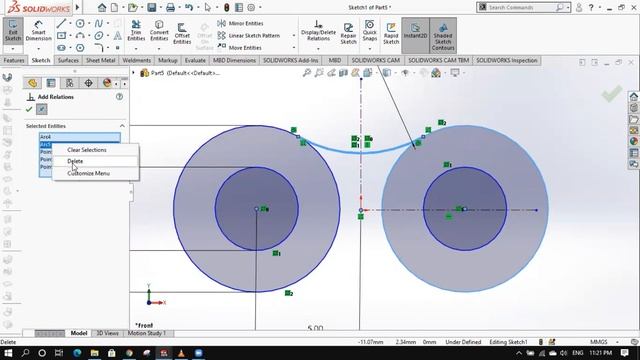Select the Ellipse sketch tool

98,36
